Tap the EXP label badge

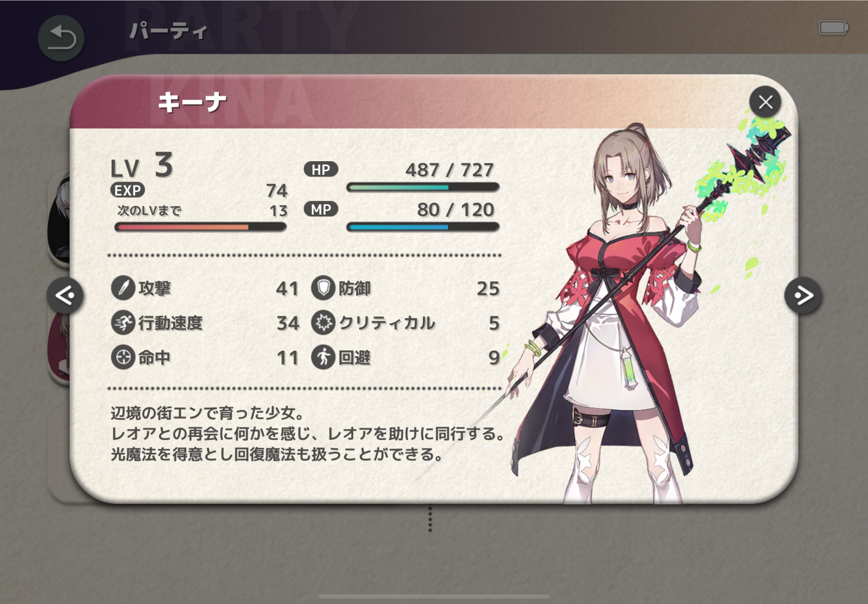pyautogui.click(x=128, y=190)
